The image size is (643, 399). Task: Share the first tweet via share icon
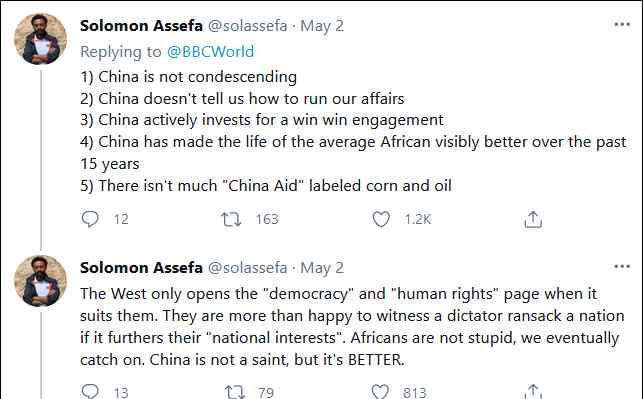pyautogui.click(x=533, y=219)
